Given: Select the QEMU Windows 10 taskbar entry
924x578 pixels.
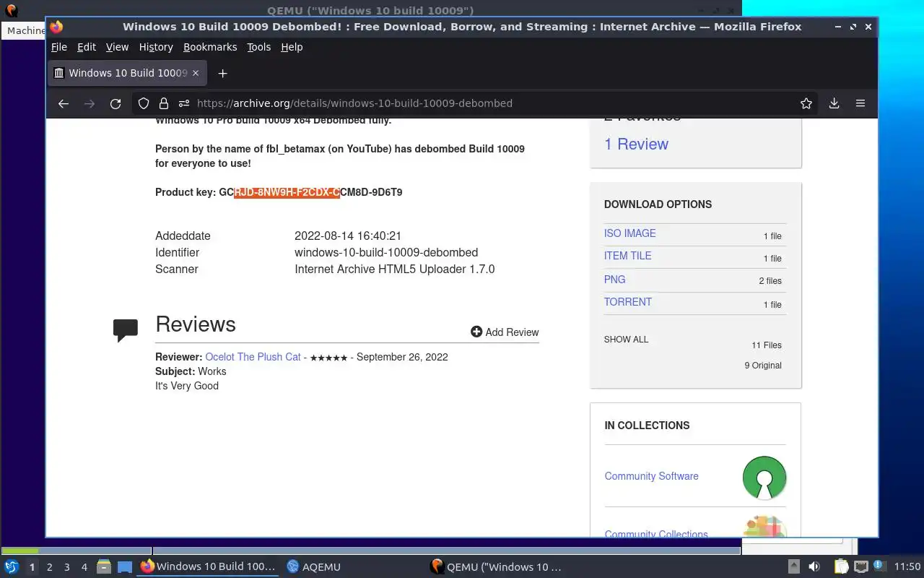Looking at the screenshot, I should coord(496,567).
